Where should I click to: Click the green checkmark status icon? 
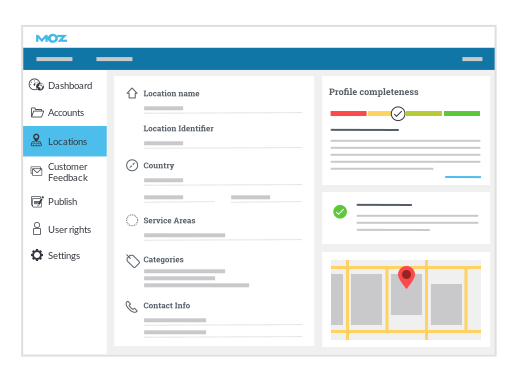click(x=340, y=212)
